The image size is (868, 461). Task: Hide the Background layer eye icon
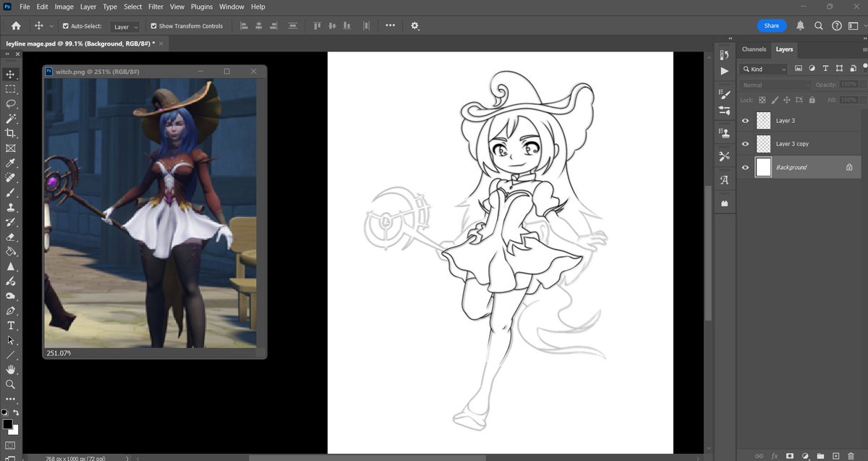click(746, 167)
